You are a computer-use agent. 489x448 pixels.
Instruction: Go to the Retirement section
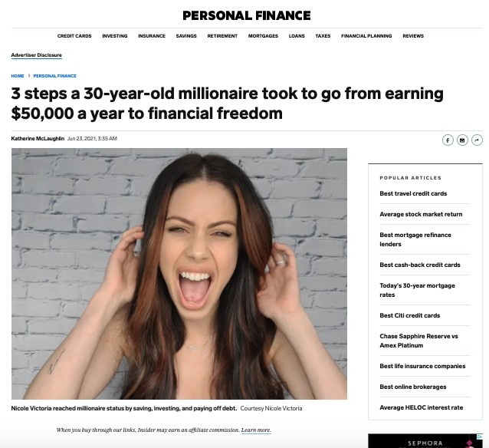(x=222, y=36)
